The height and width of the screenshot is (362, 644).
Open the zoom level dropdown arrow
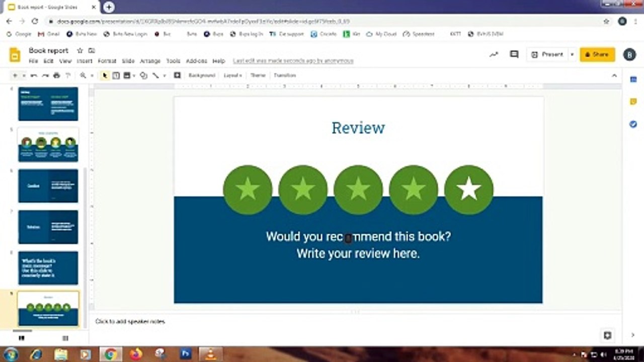pos(92,75)
